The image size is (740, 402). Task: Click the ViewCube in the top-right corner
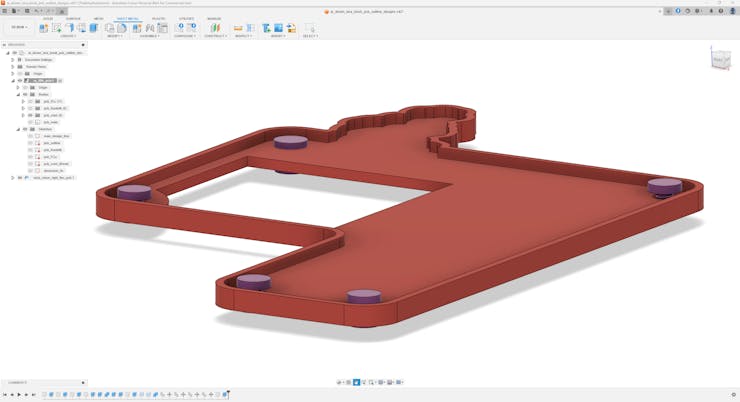[x=720, y=59]
